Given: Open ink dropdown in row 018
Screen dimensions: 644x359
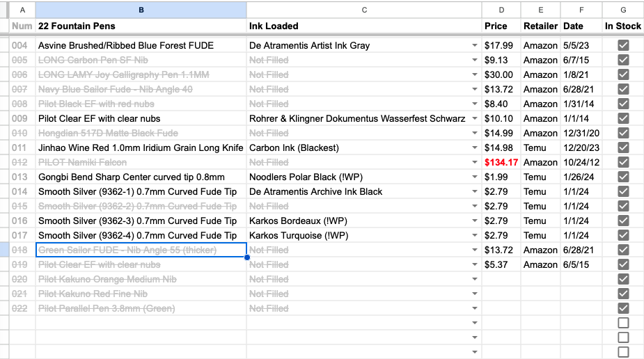Looking at the screenshot, I should pyautogui.click(x=474, y=250).
